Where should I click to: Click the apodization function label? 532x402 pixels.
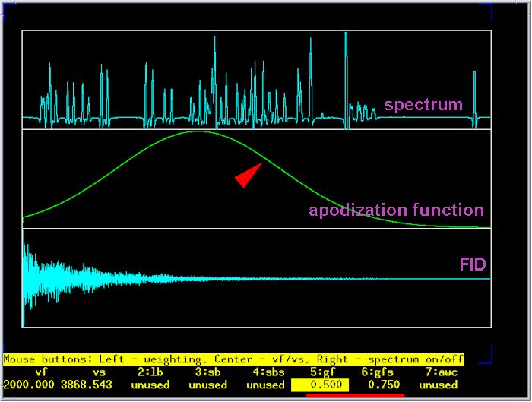pos(396,210)
